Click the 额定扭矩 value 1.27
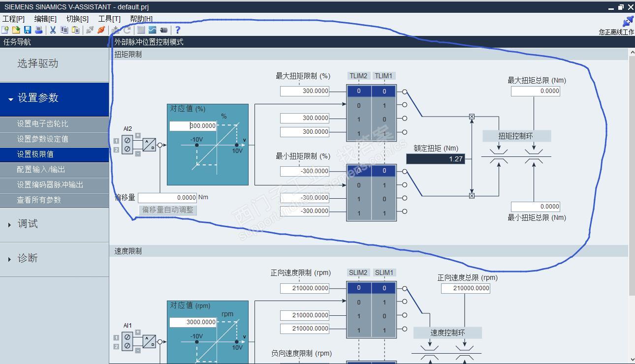Image resolution: width=635 pixels, height=364 pixels. click(436, 159)
